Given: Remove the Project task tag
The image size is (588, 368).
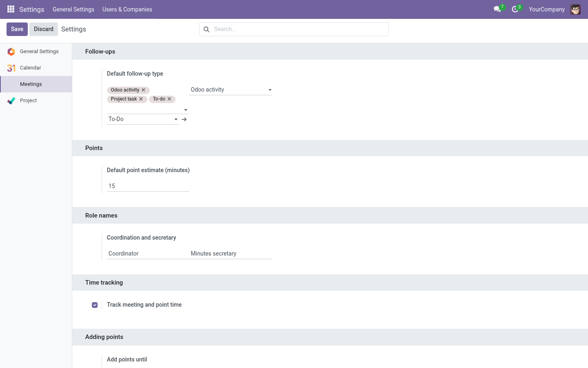Looking at the screenshot, I should (x=141, y=99).
